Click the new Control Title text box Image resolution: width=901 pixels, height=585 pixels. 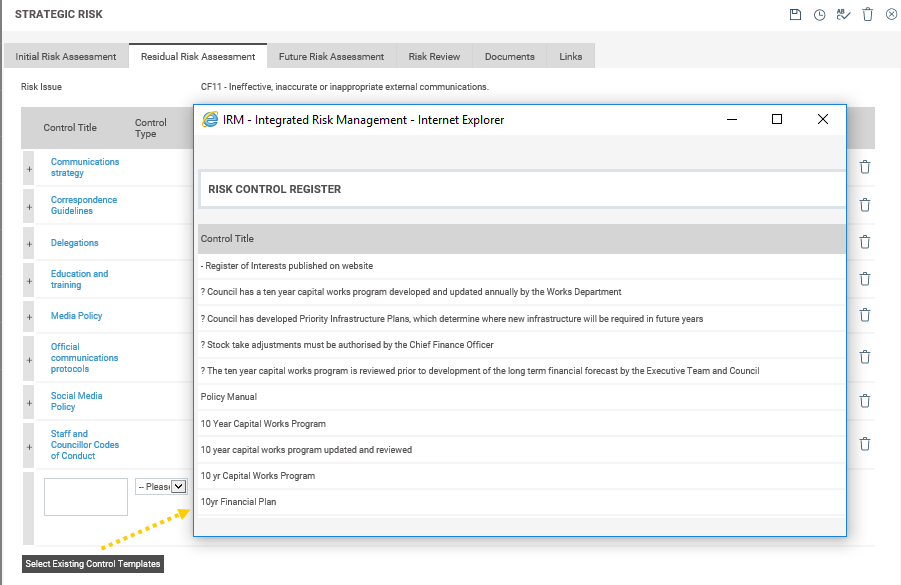click(85, 496)
